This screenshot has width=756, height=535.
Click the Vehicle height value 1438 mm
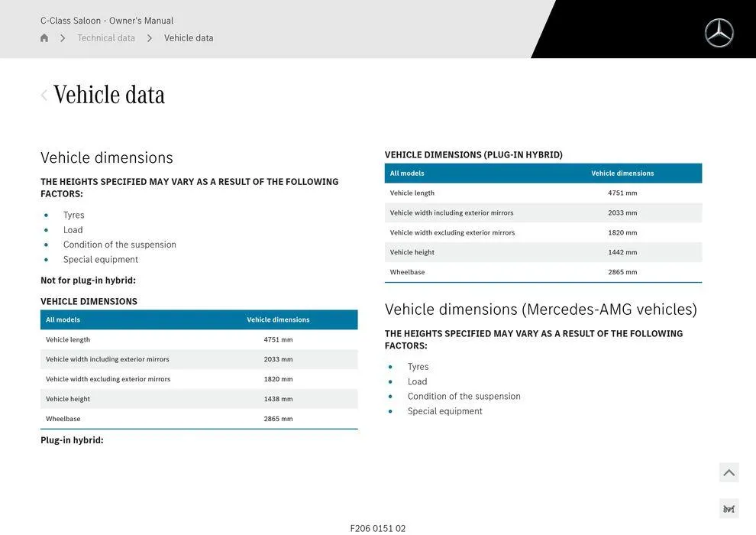tap(278, 399)
